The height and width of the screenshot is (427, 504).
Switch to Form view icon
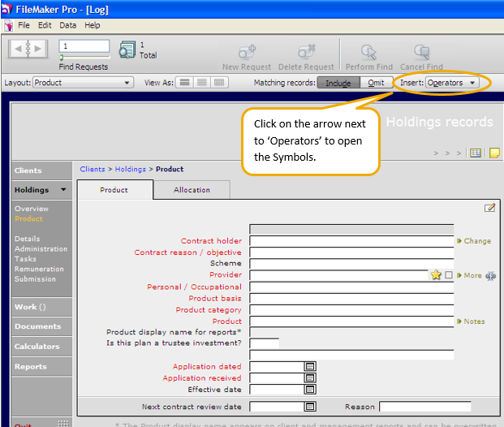pos(184,83)
